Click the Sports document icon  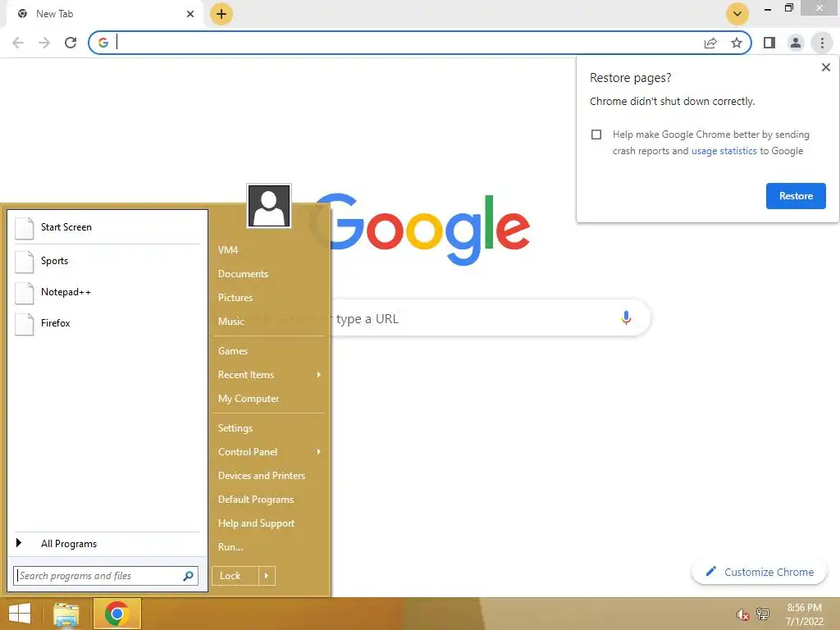tap(24, 261)
